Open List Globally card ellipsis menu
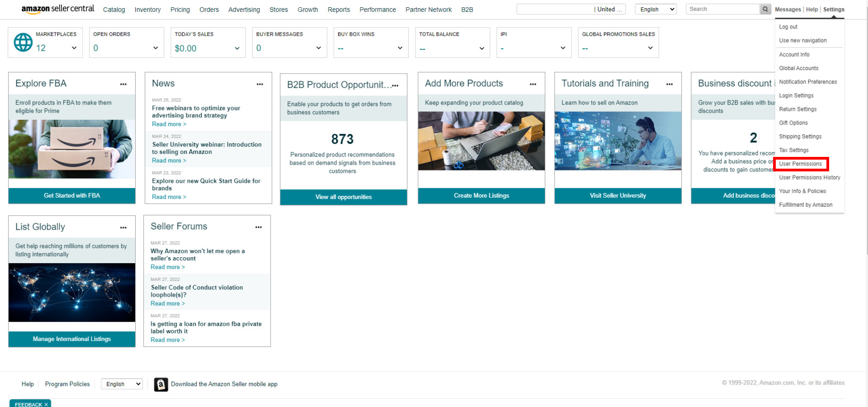Screen dimensions: 868x407 tap(123, 227)
